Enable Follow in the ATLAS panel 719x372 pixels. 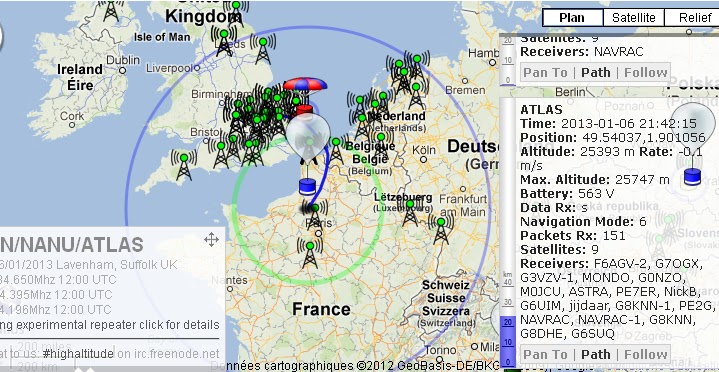pos(646,355)
